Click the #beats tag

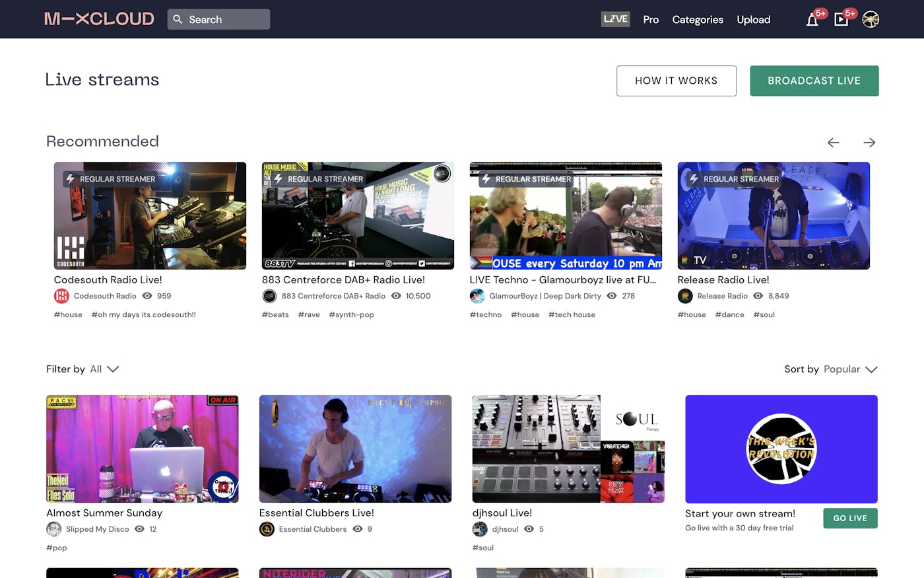tap(275, 314)
